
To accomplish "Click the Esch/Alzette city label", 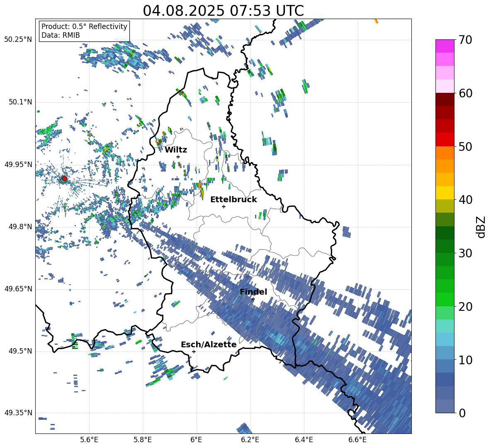I will pos(209,344).
